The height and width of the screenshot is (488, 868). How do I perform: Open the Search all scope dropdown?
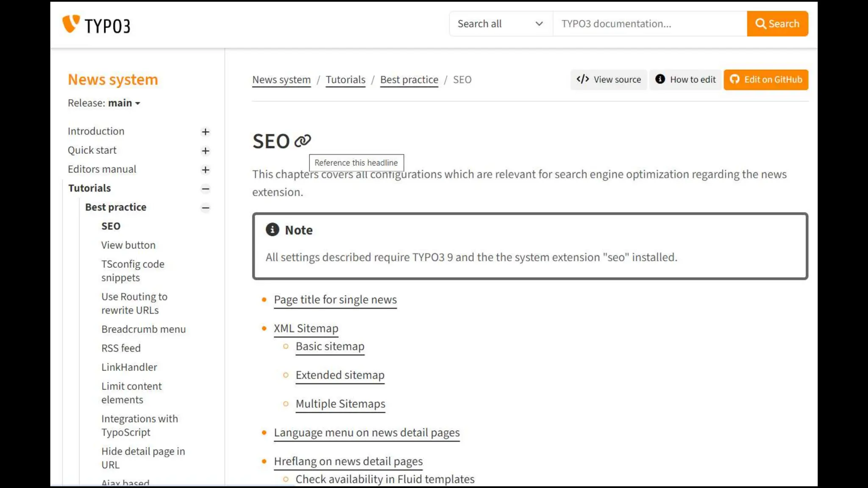coord(500,24)
